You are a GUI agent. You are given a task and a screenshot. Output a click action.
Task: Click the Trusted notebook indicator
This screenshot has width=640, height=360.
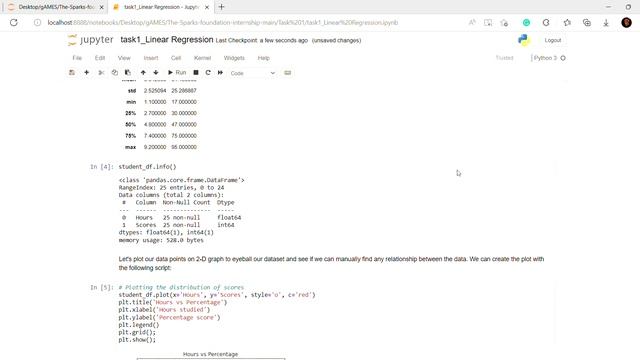pyautogui.click(x=504, y=58)
